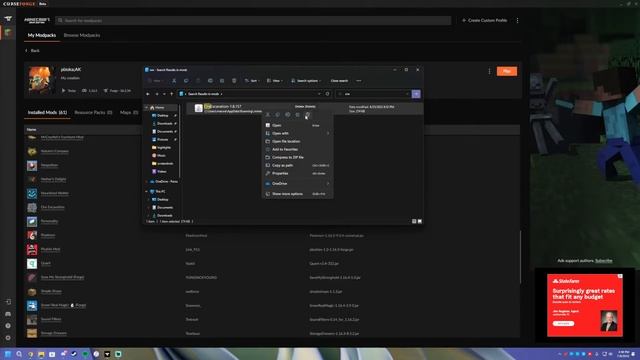Screen dimensions: 640x360
Task: Open address bar history dropdown
Action: 319,94
